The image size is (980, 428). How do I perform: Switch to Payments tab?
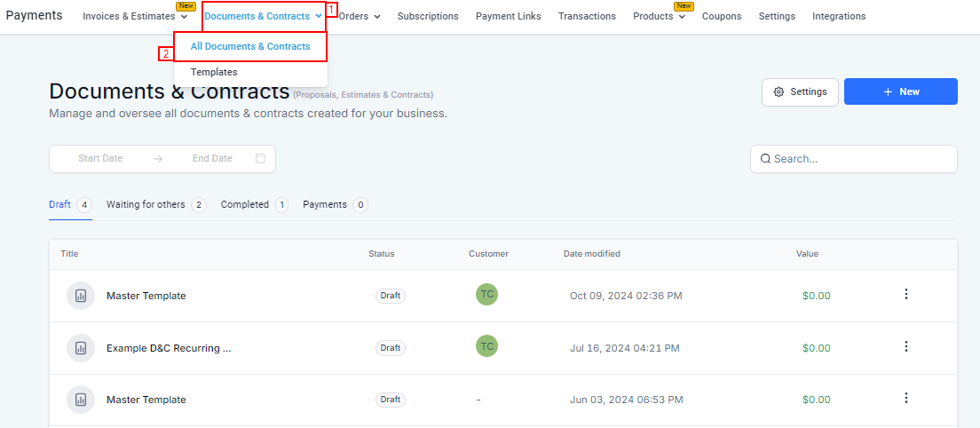(336, 205)
